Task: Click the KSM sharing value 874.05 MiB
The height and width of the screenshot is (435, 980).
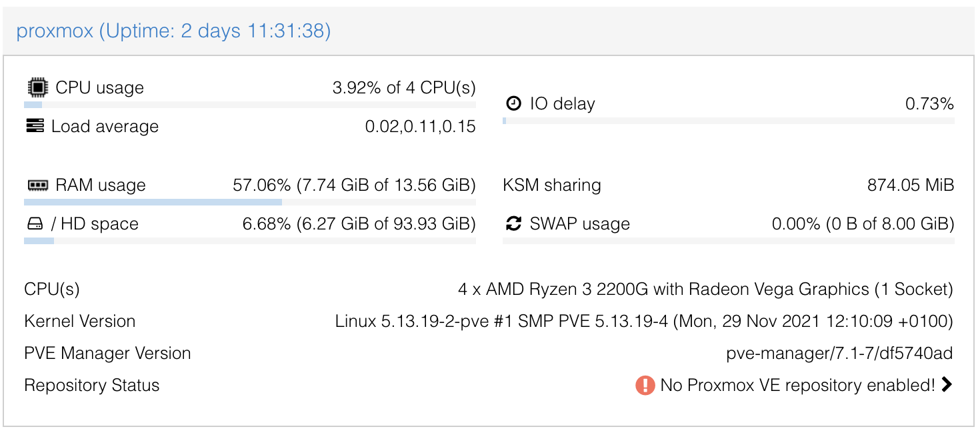Action: [910, 185]
